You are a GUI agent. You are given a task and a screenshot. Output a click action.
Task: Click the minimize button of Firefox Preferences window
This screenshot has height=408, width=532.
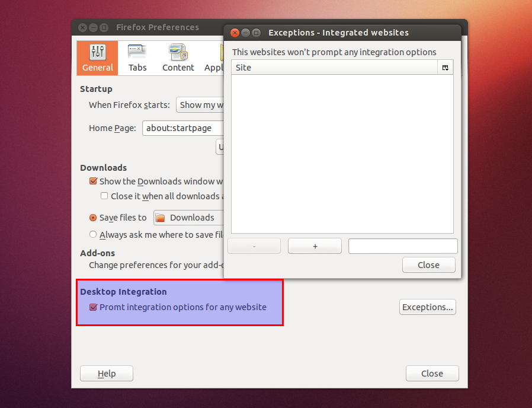pyautogui.click(x=93, y=27)
